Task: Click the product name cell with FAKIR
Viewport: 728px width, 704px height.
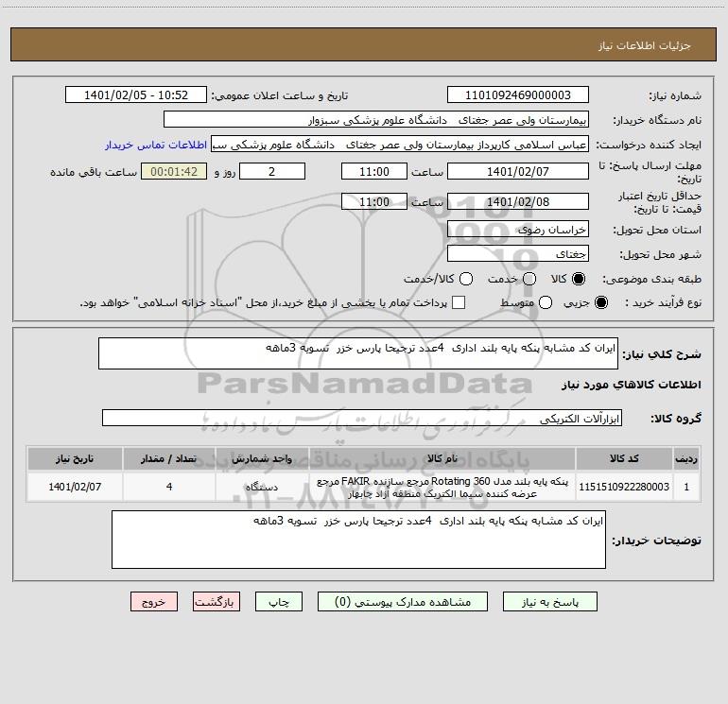Action: point(442,487)
